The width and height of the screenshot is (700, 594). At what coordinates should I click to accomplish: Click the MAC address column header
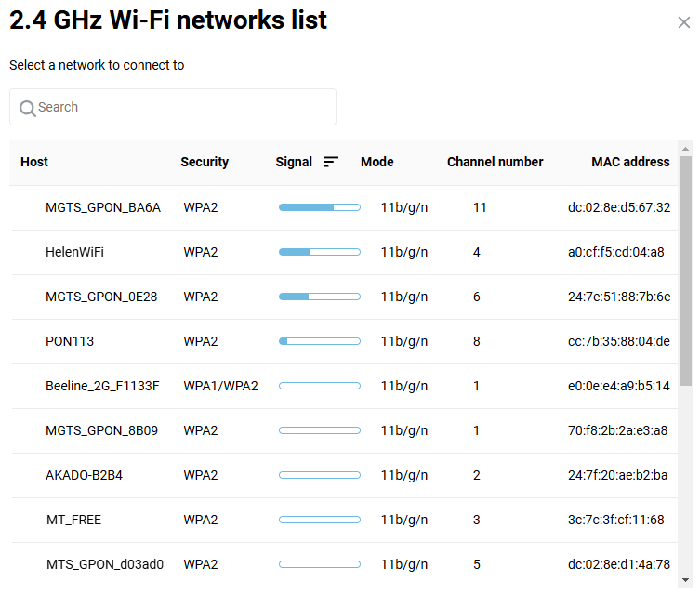(x=630, y=162)
